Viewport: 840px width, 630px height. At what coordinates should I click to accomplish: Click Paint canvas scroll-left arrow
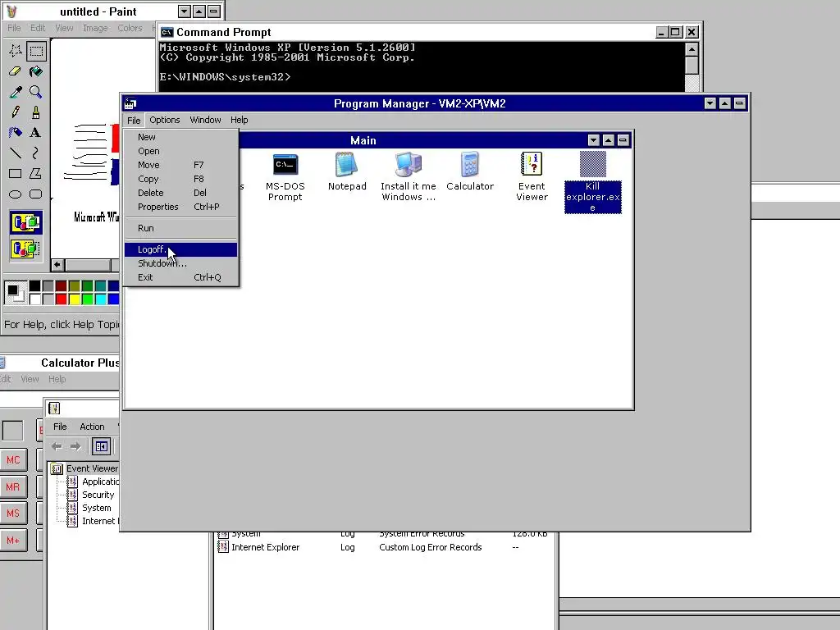coord(57,265)
